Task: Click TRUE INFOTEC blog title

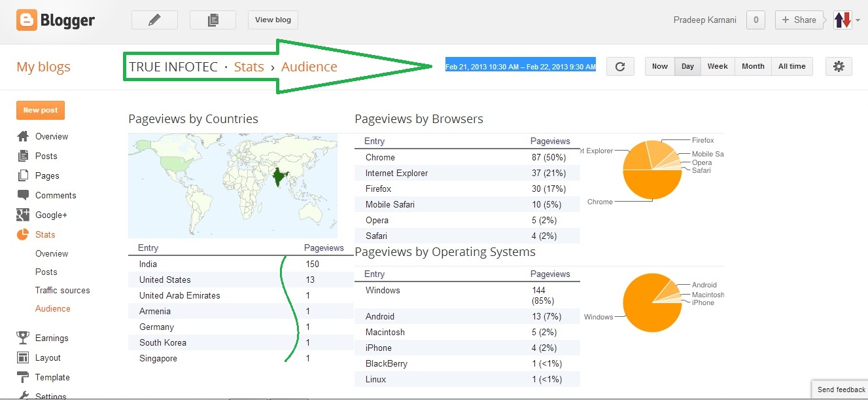Action: click(x=173, y=67)
